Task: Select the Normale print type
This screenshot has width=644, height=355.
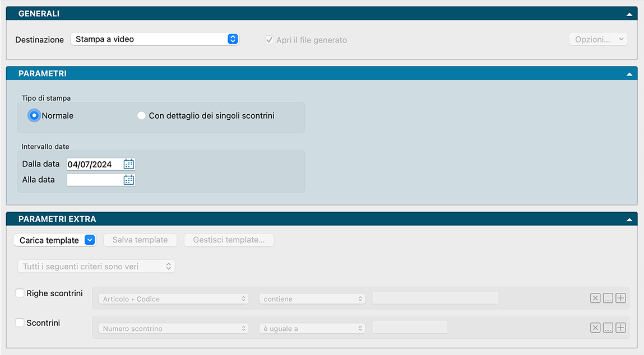Action: click(x=35, y=115)
